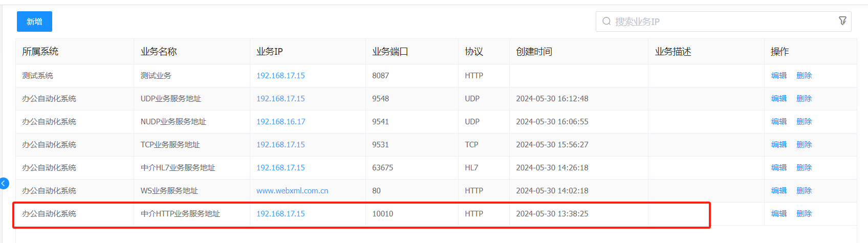868x243 pixels.
Task: Expand sidebar with blue arrow handle
Action: coord(4,183)
